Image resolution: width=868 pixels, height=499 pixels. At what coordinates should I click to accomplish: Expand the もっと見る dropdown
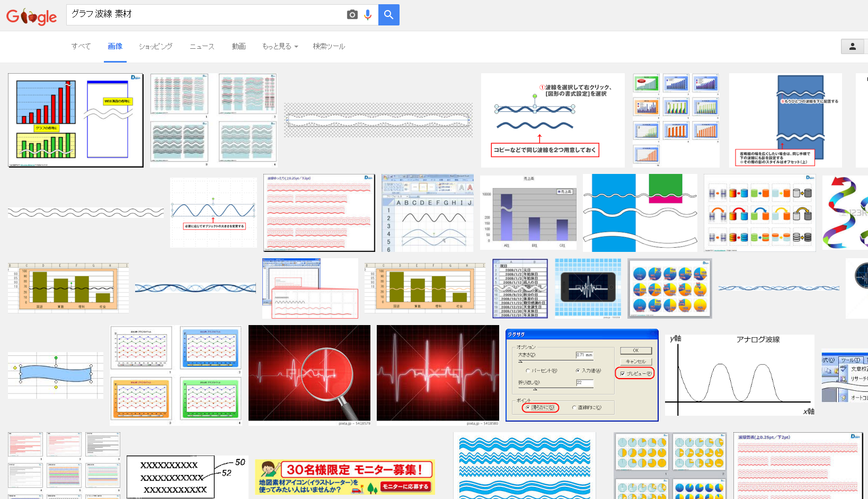280,46
